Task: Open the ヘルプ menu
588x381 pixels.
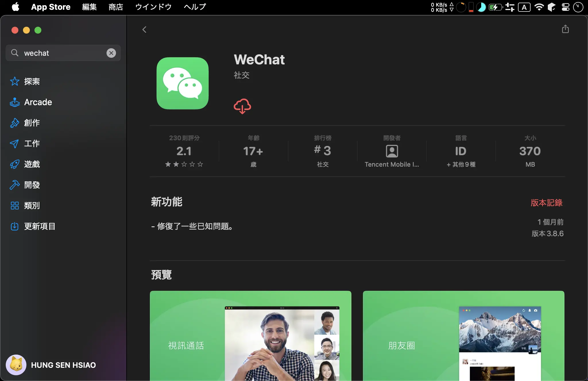Action: coord(195,7)
